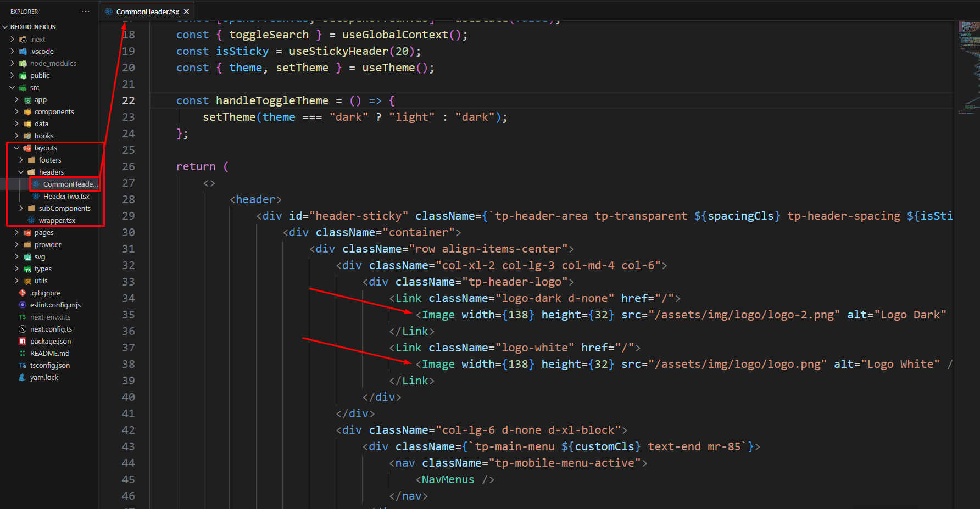Image resolution: width=980 pixels, height=509 pixels.
Task: Select the CommonHeader.tsx tab
Action: click(147, 12)
